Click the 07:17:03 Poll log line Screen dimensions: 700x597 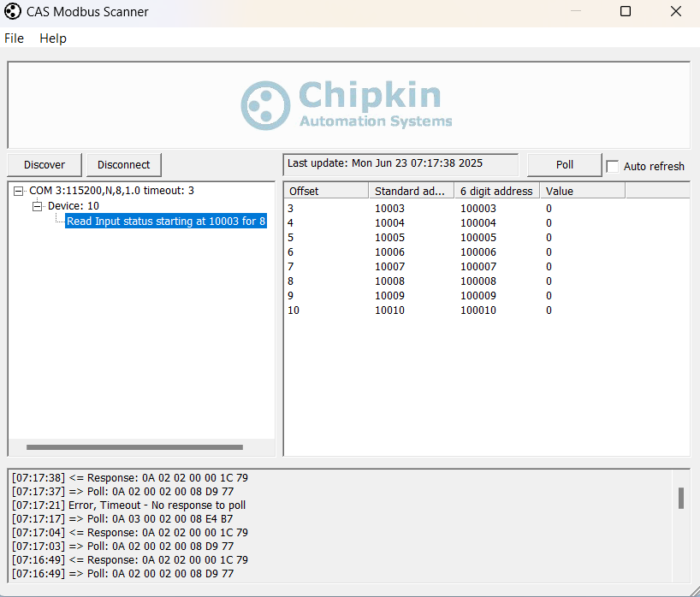click(x=122, y=547)
